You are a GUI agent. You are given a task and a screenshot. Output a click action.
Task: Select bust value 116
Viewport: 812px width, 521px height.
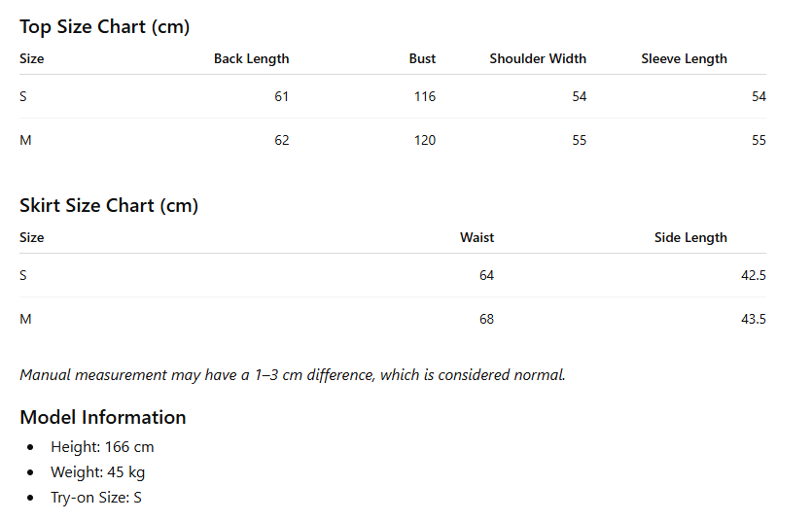(x=425, y=97)
